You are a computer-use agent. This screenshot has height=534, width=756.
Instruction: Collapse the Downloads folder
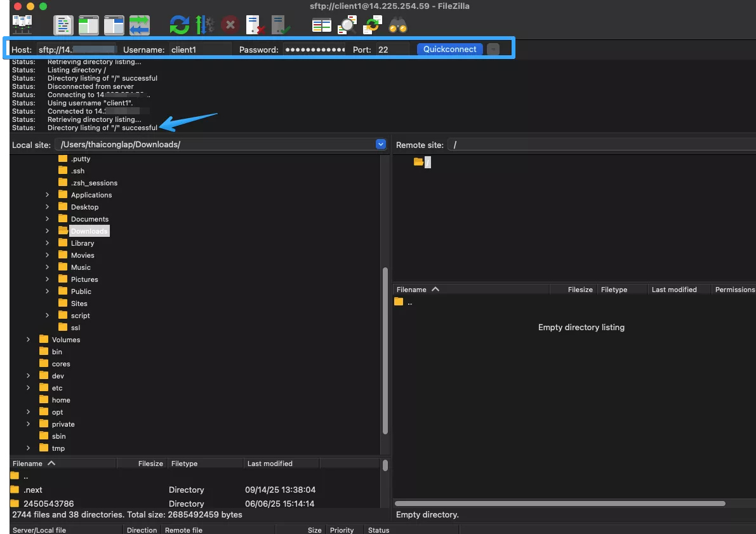tap(47, 230)
